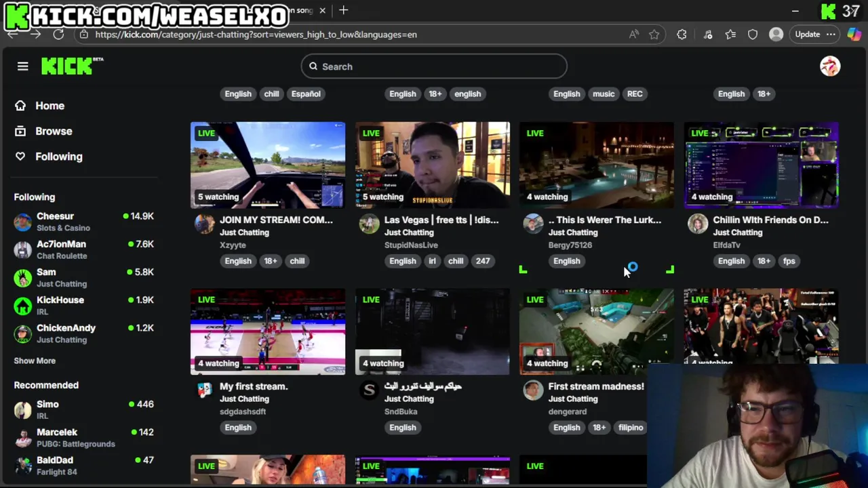Viewport: 868px width, 488px height.
Task: Open the driving stream thumbnail by Xzyyte
Action: (268, 165)
